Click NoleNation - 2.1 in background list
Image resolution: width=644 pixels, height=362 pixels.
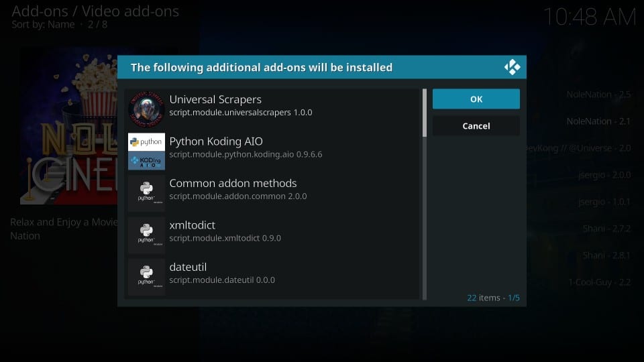tap(598, 121)
